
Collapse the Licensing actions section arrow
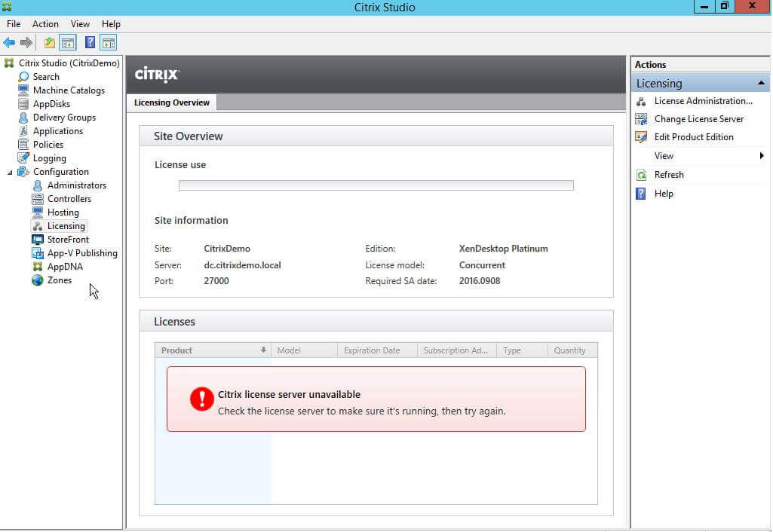pos(761,83)
